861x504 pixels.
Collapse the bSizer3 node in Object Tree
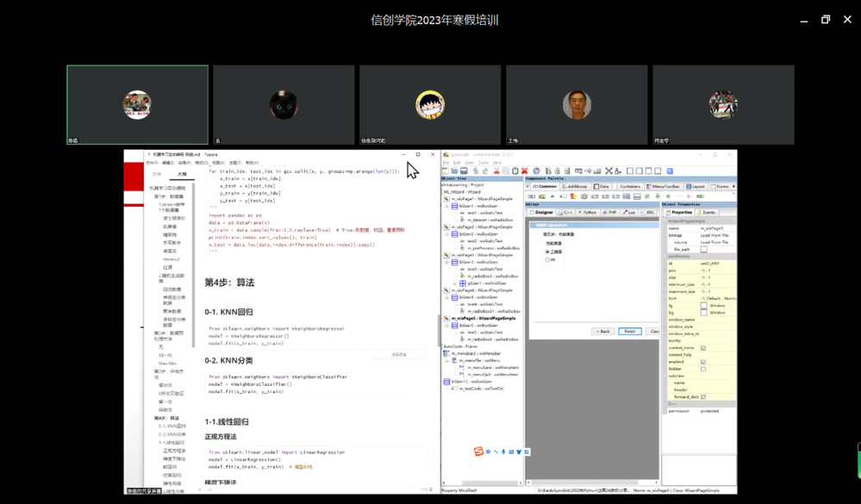[x=447, y=263]
